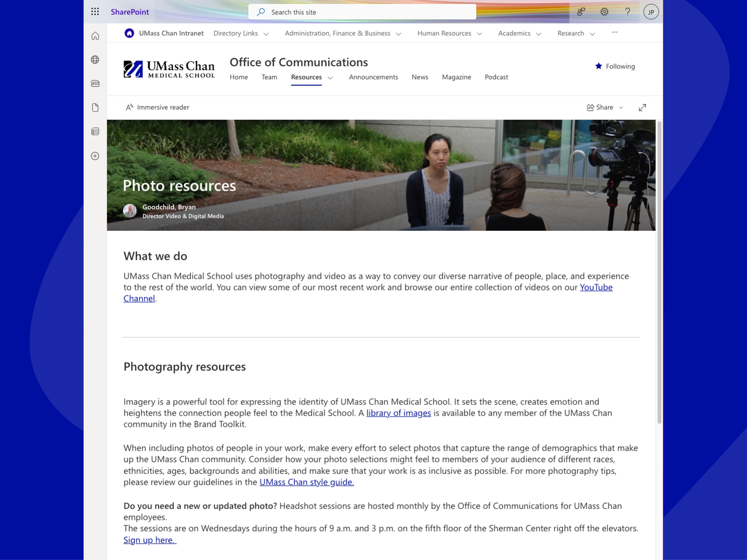The image size is (747, 560).
Task: Select the Announcements tab
Action: point(373,77)
